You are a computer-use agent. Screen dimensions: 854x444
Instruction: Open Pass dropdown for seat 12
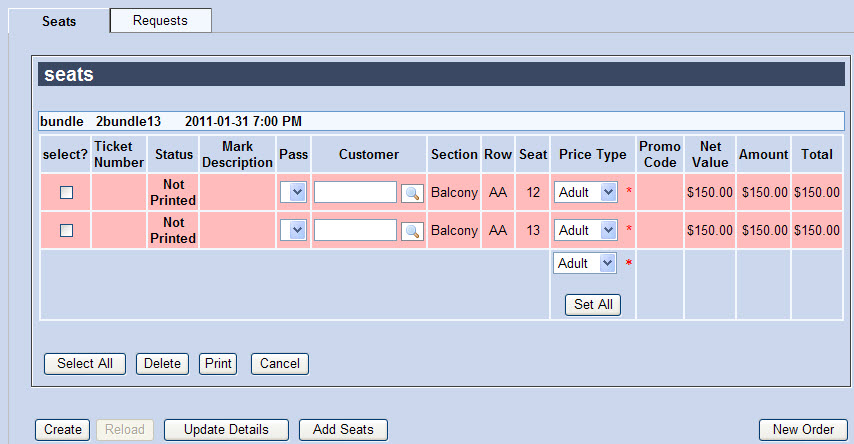pos(294,192)
